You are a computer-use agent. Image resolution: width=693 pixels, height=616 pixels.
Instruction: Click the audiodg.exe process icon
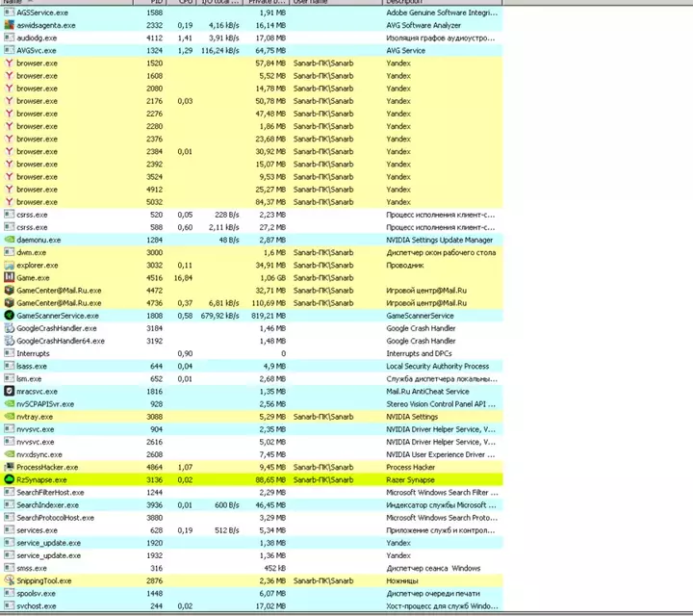(x=9, y=38)
